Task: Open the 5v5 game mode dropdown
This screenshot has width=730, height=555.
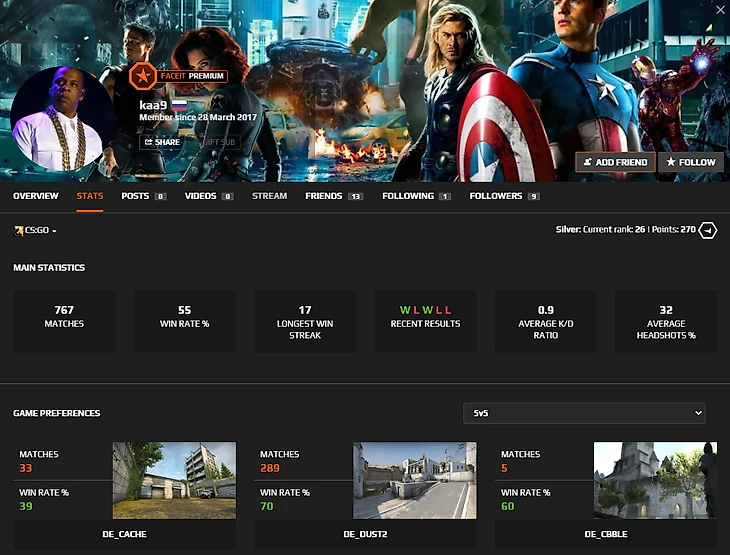Action: coord(584,413)
